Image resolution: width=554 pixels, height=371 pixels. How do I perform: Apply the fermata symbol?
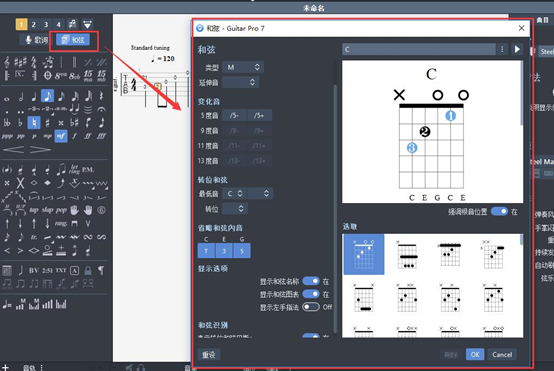pyautogui.click(x=101, y=110)
